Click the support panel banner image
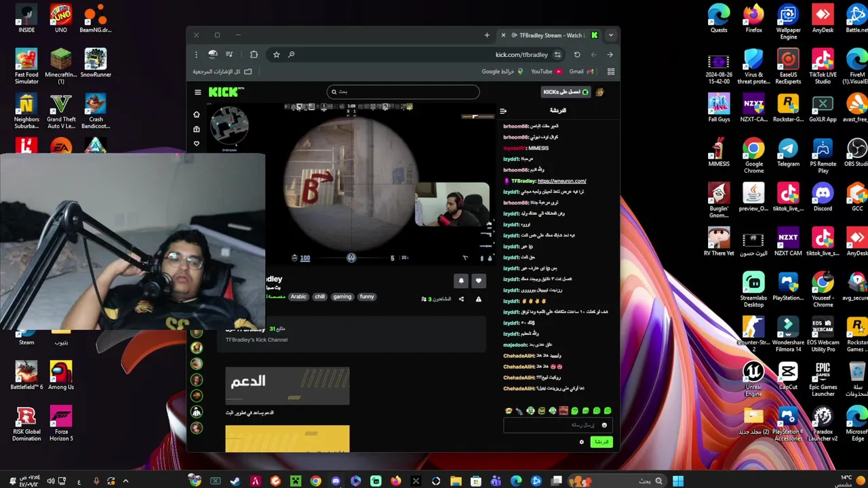The image size is (868, 488). point(288,386)
